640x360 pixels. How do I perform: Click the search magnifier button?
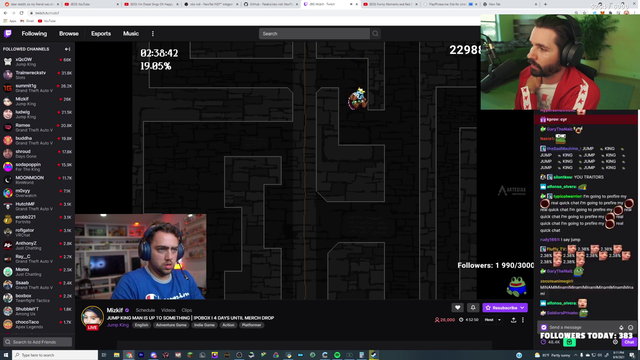tap(375, 33)
